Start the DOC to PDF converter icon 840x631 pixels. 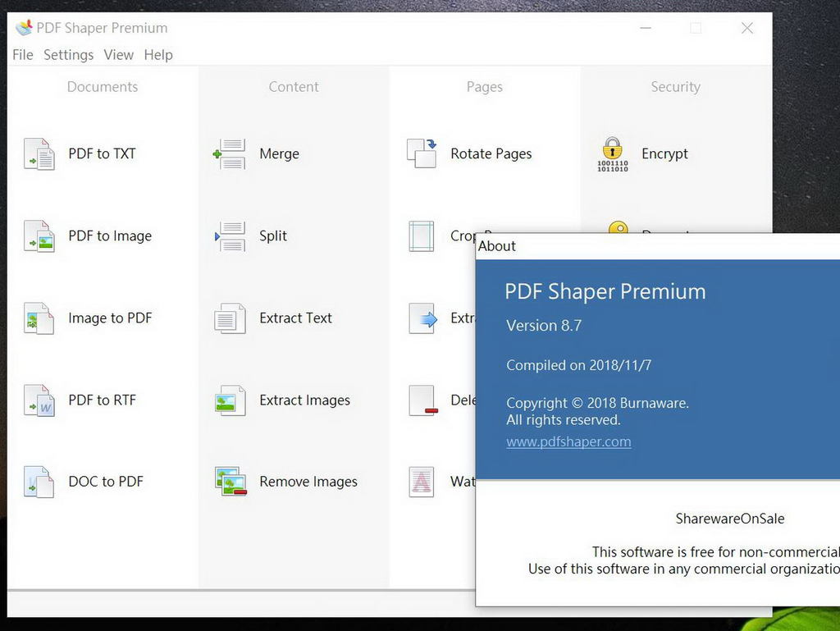click(39, 482)
